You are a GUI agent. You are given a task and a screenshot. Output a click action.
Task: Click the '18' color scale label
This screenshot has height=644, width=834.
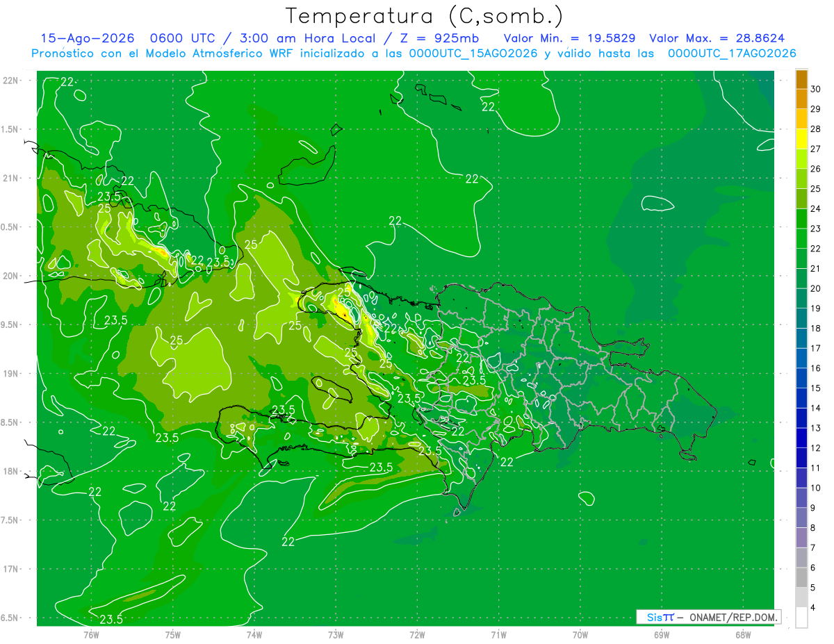[815, 329]
